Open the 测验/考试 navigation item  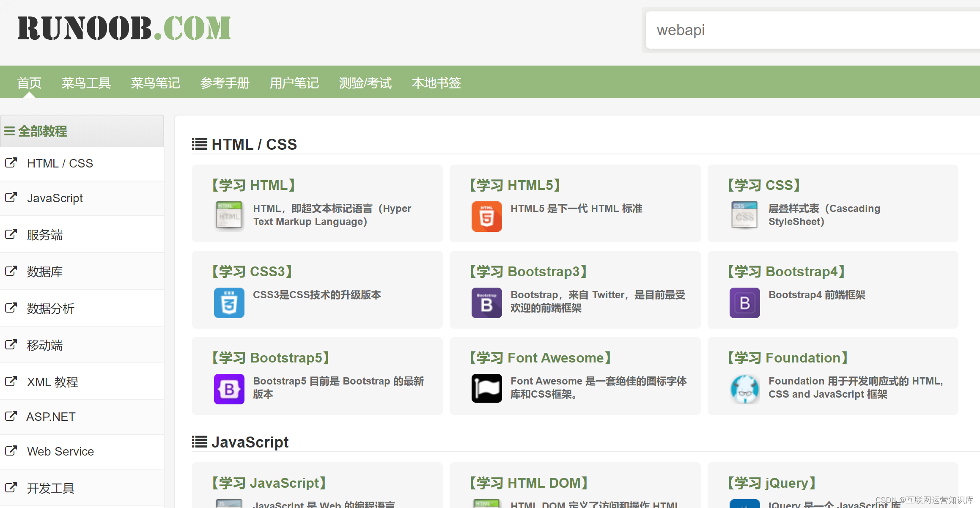(x=365, y=83)
